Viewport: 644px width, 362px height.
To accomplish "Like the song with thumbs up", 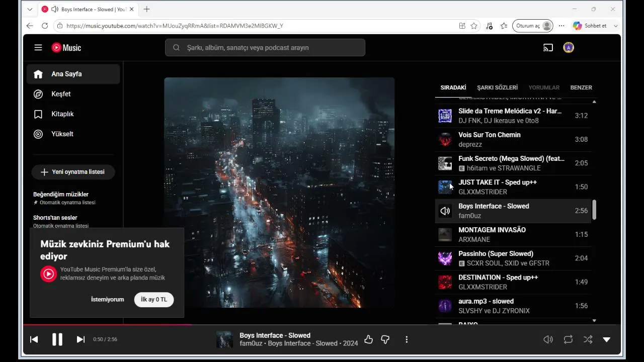I will point(369,339).
